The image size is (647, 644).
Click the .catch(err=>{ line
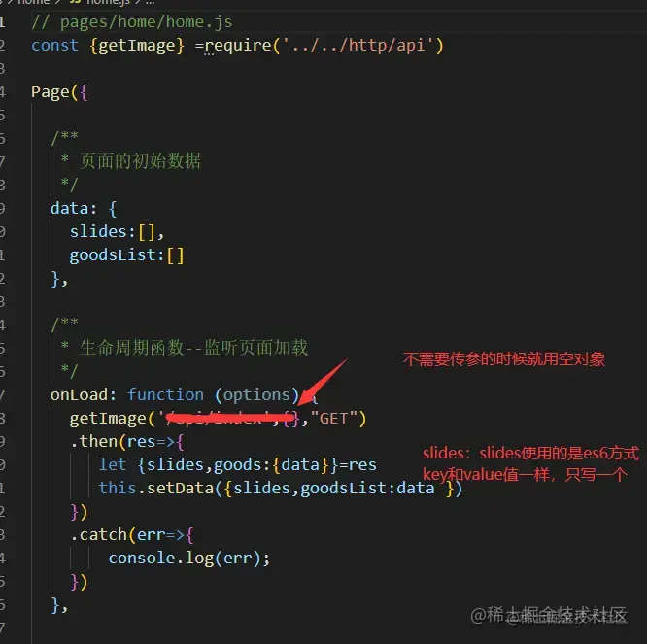[x=131, y=534]
